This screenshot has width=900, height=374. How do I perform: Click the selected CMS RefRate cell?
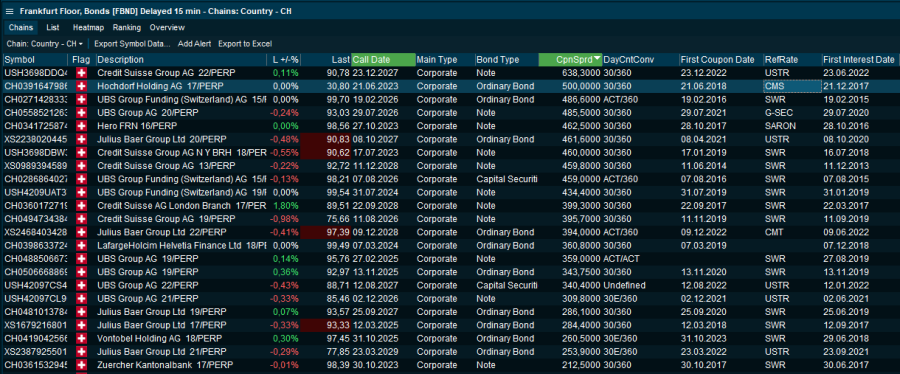tap(792, 86)
